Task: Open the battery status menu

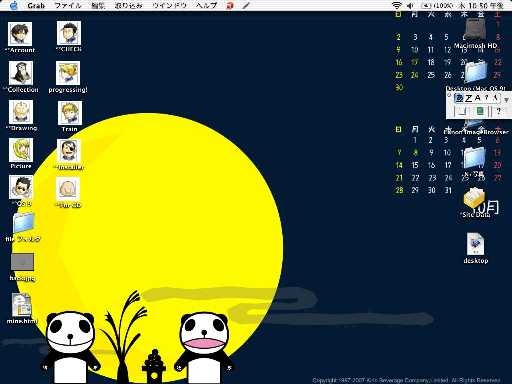Action: [437, 5]
